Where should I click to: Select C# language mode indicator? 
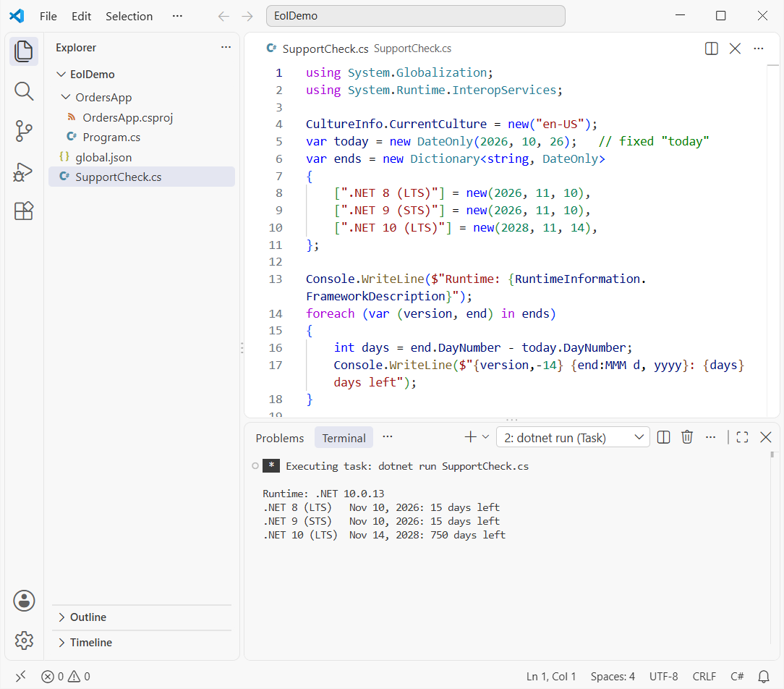(x=737, y=677)
